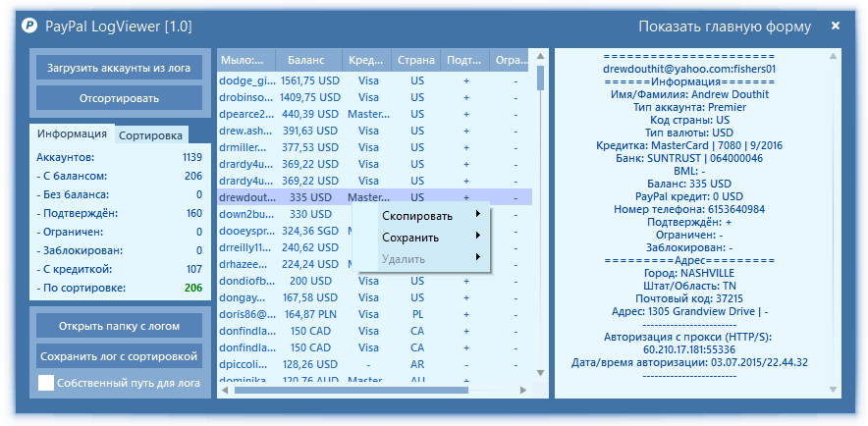Screen dimensions: 868x426
Task: Close the LogViewer window with the X
Action: (x=836, y=26)
